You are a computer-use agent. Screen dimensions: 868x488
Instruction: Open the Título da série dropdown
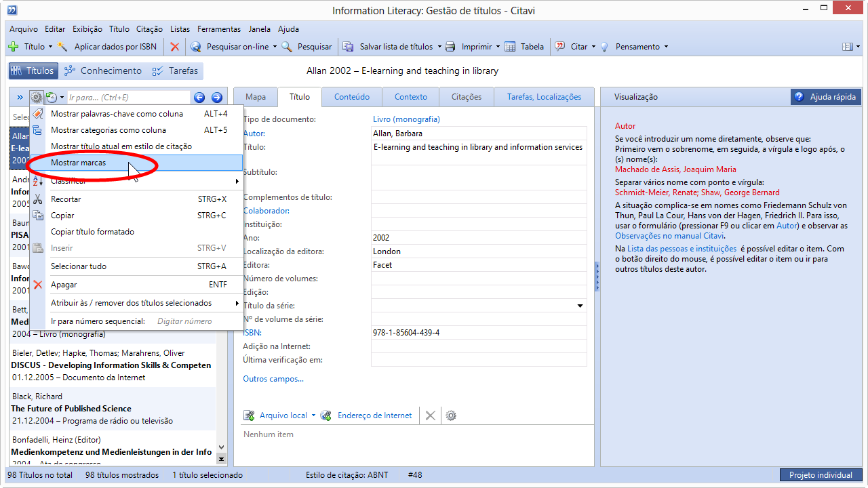(580, 306)
